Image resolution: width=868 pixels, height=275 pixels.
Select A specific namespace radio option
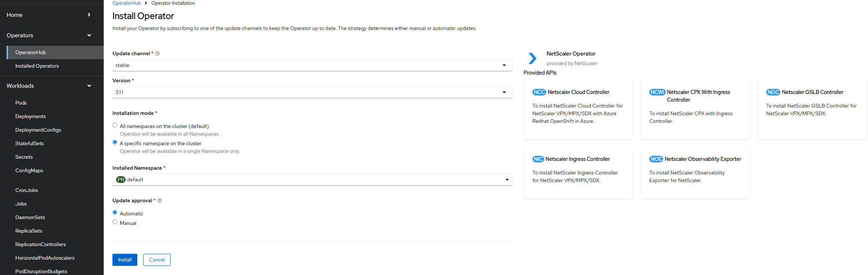pos(115,142)
